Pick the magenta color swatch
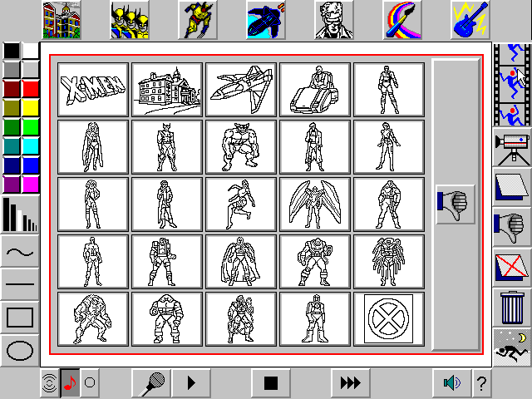 31,185
